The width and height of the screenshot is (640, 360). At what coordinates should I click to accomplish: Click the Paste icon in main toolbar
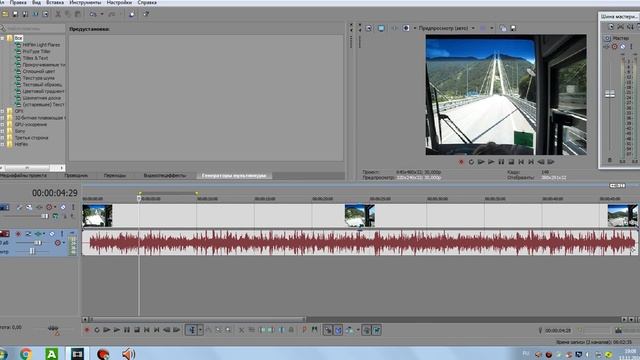pyautogui.click(x=78, y=14)
